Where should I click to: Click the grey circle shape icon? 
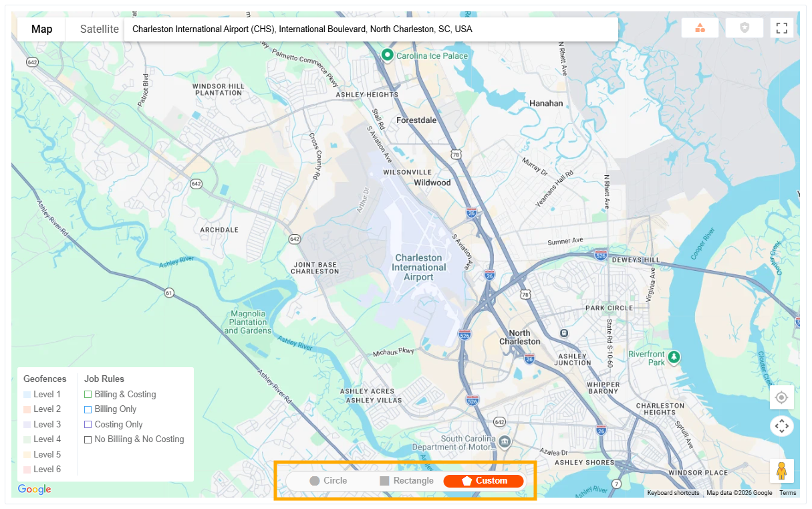315,481
